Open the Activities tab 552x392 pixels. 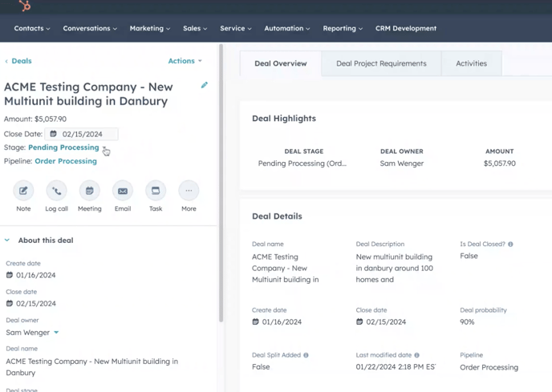[x=471, y=63]
